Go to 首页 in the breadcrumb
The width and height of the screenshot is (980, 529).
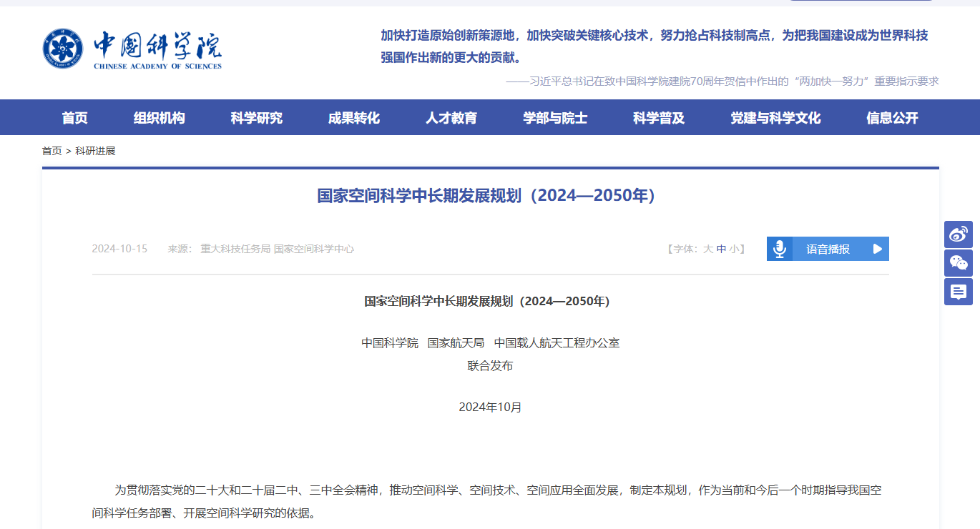tap(52, 151)
